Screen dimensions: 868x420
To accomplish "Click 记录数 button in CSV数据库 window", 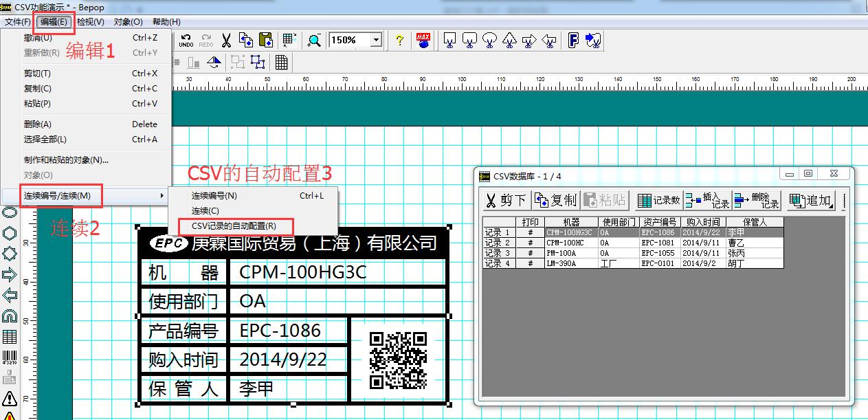I will 658,200.
